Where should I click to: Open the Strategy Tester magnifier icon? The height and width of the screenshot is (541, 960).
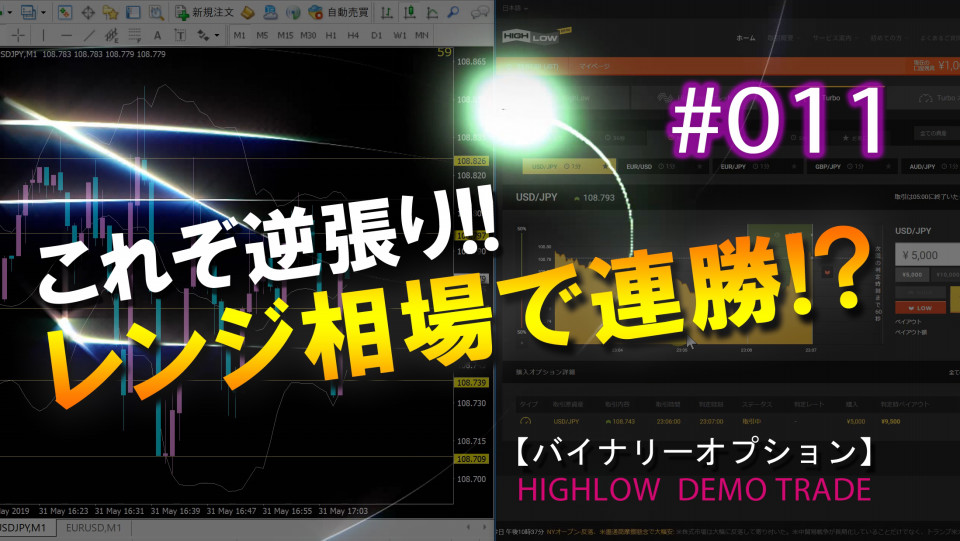156,12
